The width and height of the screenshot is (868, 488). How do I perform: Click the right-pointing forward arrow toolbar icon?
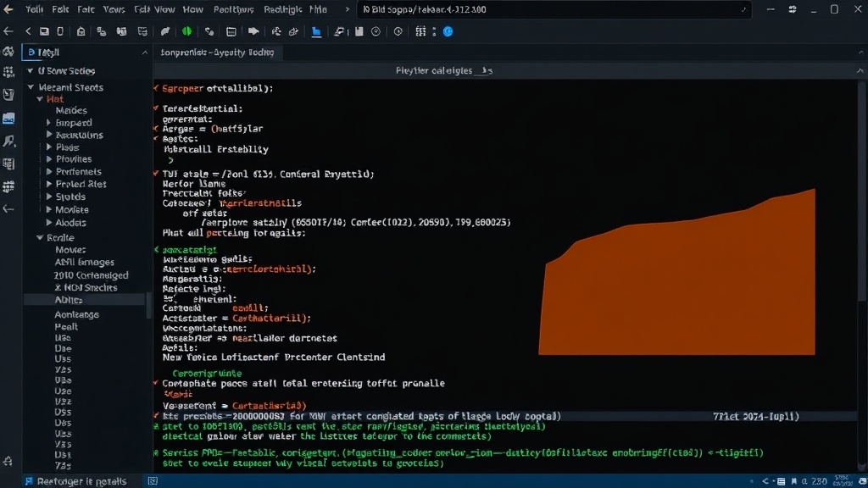[253, 31]
